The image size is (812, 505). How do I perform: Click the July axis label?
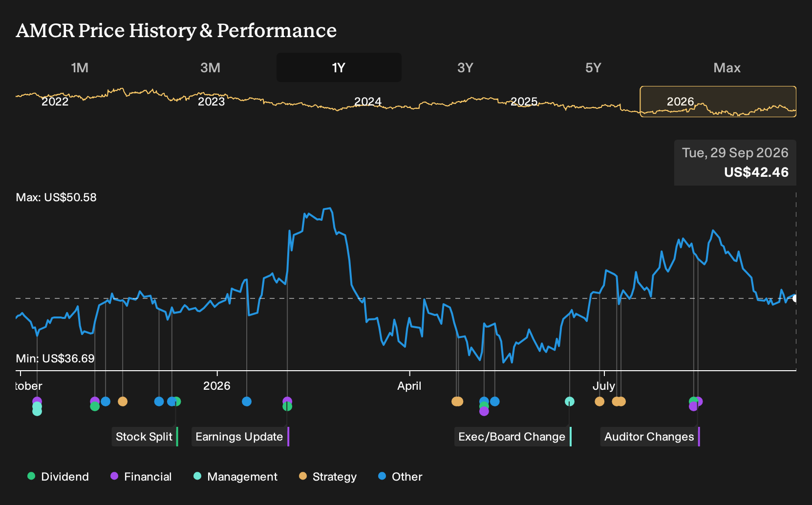click(x=604, y=386)
